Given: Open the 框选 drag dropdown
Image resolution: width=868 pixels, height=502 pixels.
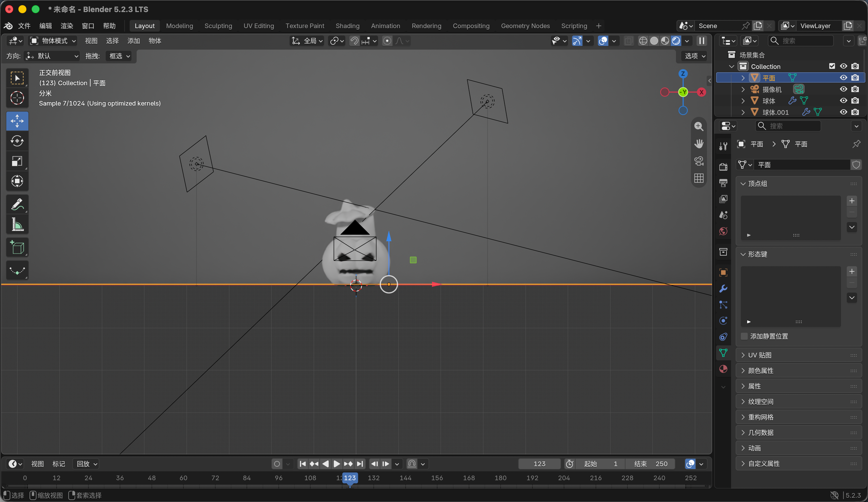Looking at the screenshot, I should point(119,56).
